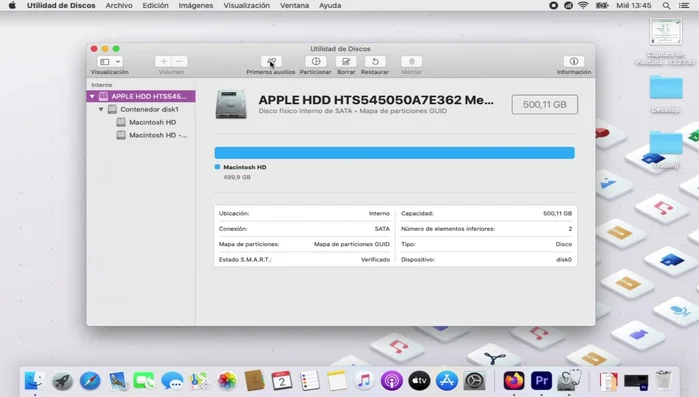Click the disk0 device value
This screenshot has height=397, width=699.
tap(564, 259)
